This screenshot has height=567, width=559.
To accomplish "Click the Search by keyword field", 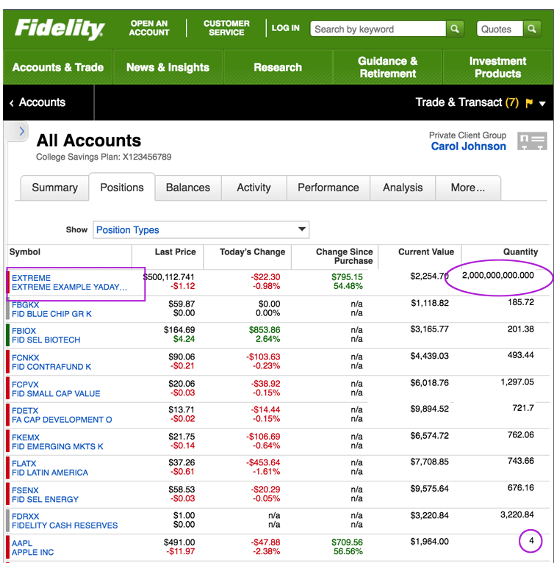I will [378, 29].
